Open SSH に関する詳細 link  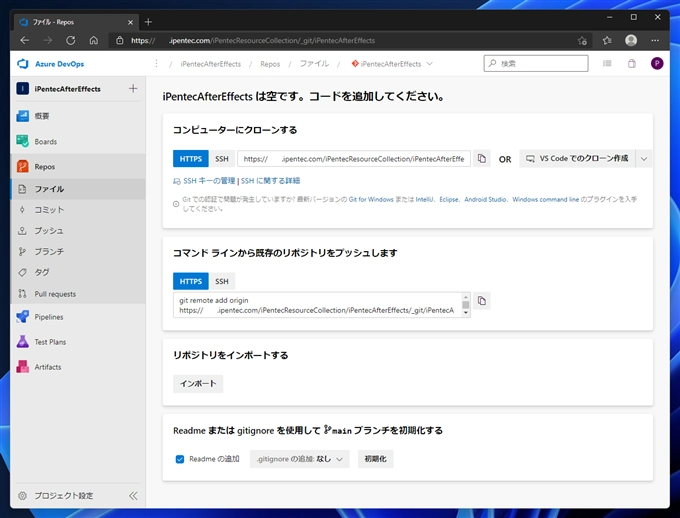tap(270, 181)
